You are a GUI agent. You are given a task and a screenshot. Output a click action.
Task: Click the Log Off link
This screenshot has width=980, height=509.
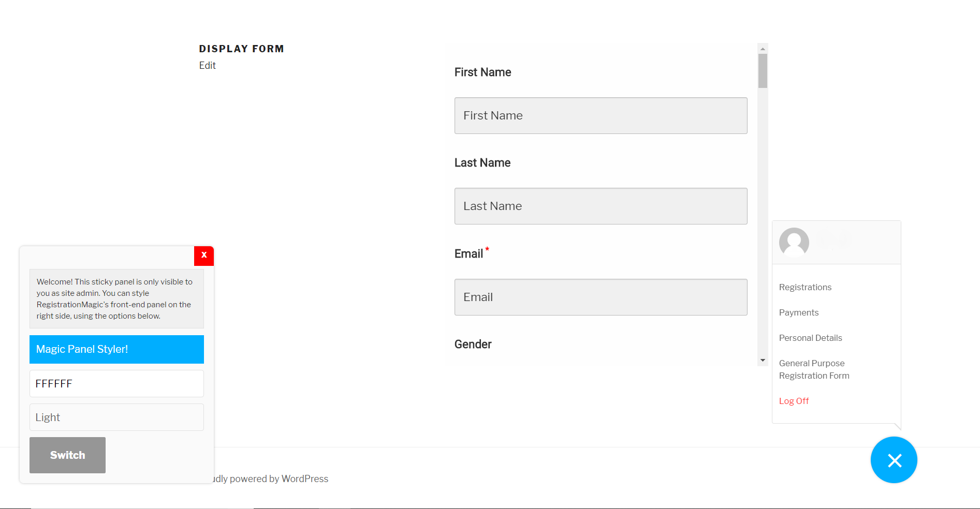794,401
